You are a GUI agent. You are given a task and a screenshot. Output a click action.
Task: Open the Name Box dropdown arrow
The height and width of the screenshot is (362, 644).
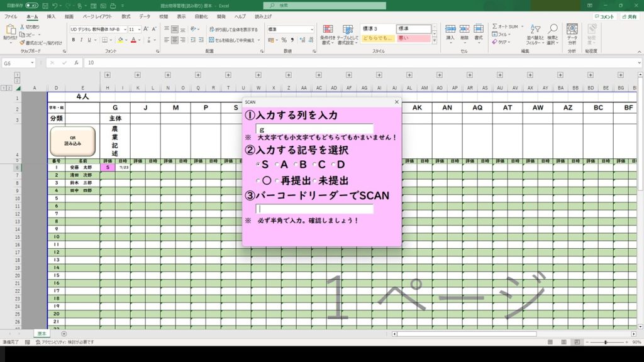(33, 63)
